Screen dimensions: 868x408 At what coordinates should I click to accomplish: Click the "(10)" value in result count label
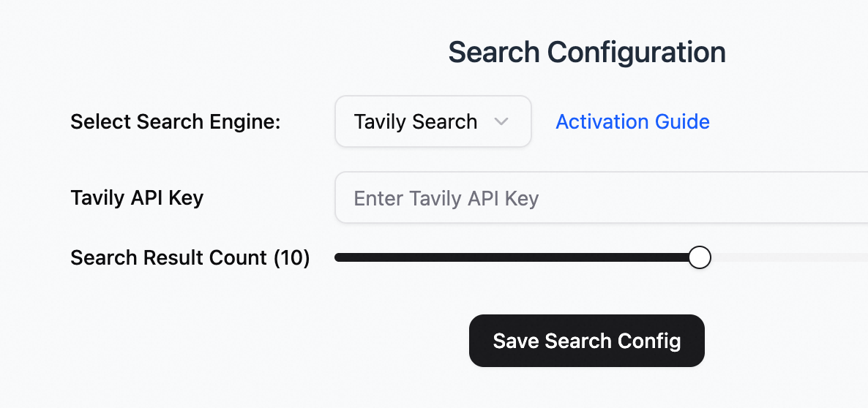(291, 258)
